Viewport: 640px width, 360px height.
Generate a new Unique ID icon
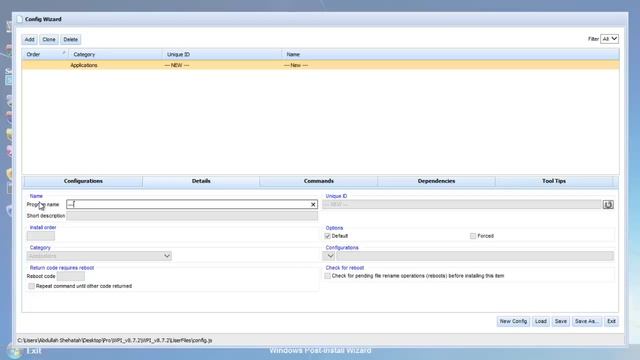608,204
